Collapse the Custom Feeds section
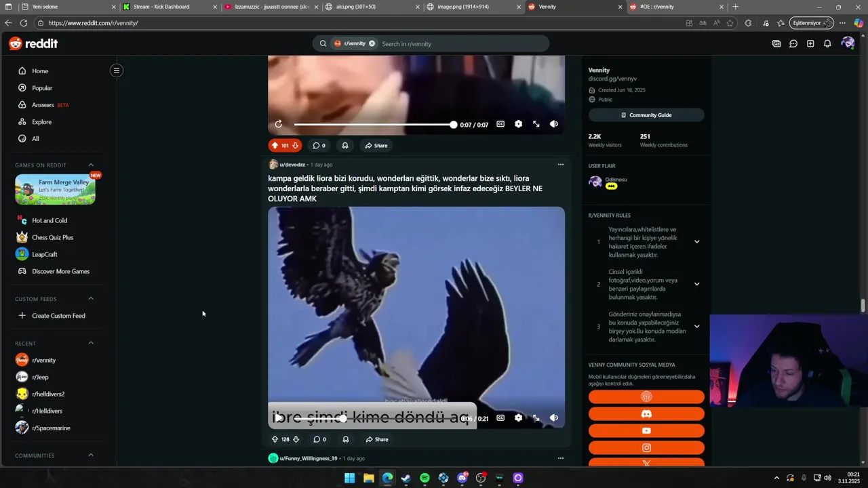Screen dimensions: 868x488 point(91,298)
